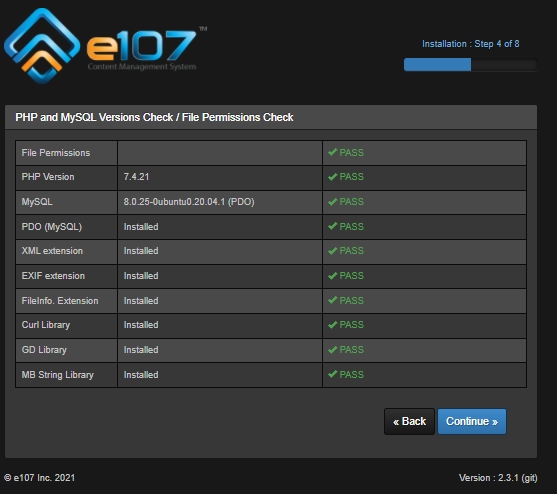Click the MySQL version string cell

tap(220, 202)
